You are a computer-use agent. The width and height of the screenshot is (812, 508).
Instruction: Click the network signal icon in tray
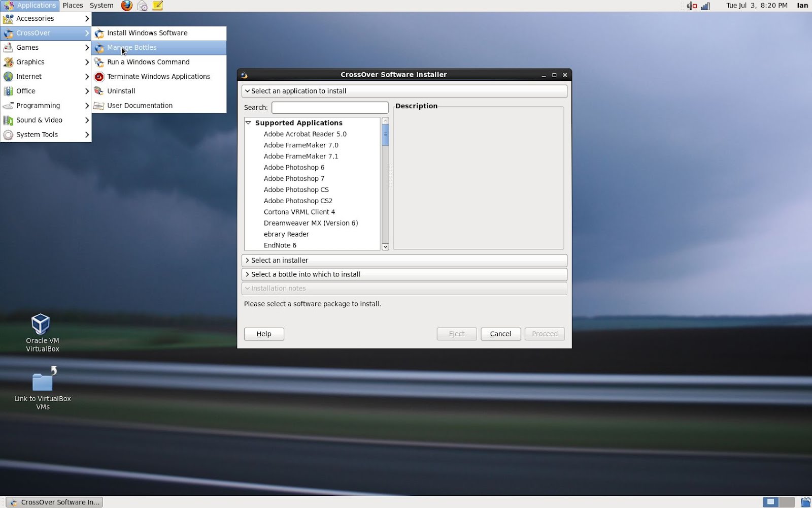[705, 6]
